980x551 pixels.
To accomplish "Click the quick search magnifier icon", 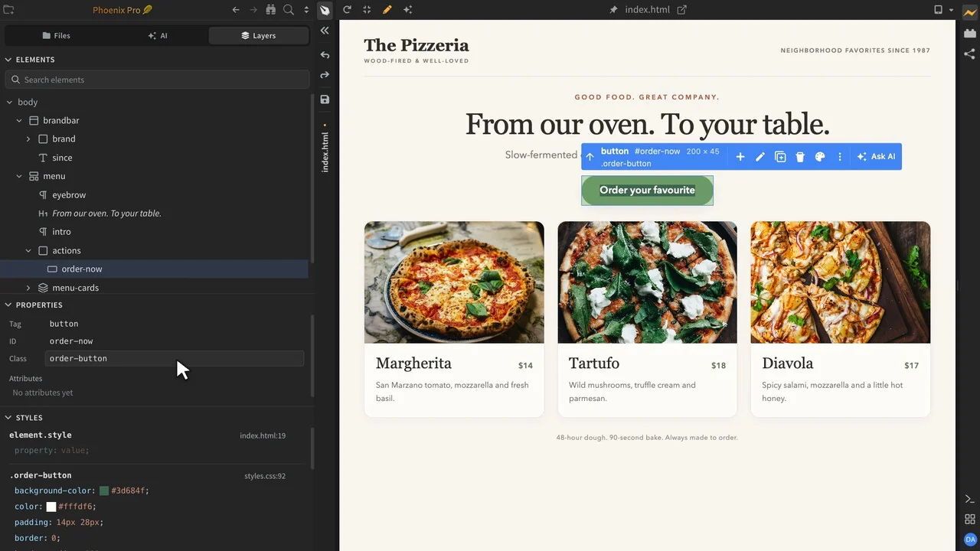I will pyautogui.click(x=289, y=10).
